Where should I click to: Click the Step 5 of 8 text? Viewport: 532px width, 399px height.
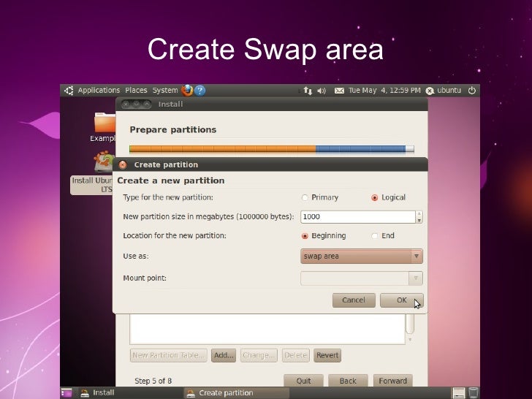153,381
